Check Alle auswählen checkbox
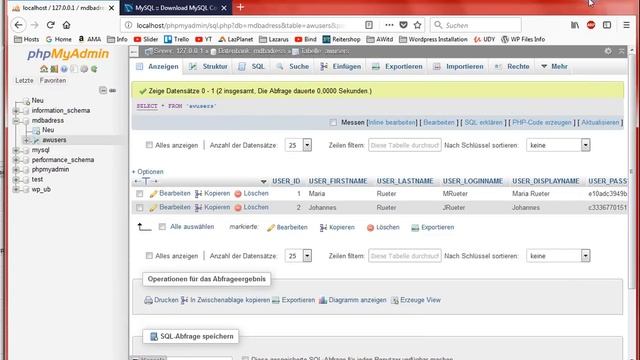Image resolution: width=640 pixels, height=360 pixels. click(x=162, y=227)
